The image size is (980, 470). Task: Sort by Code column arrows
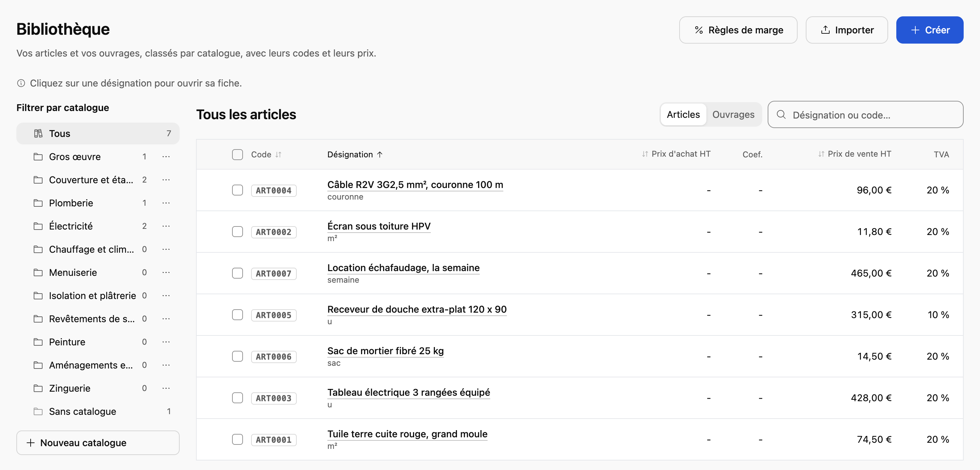(x=278, y=155)
